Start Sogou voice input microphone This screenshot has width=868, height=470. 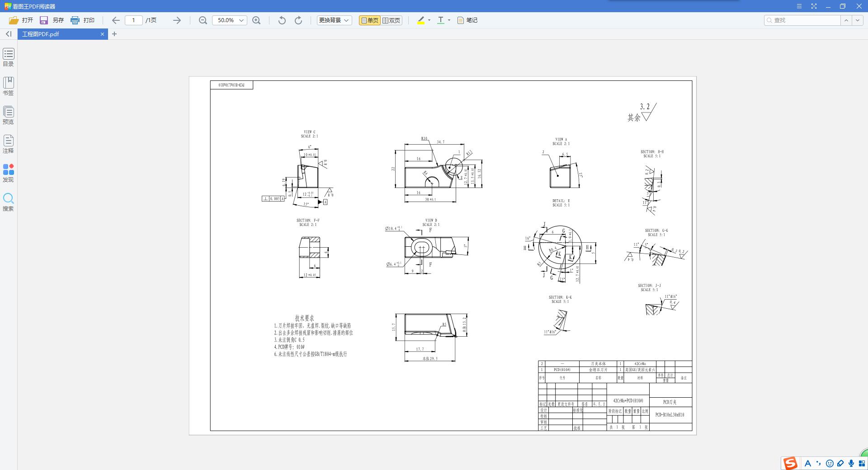[851, 463]
